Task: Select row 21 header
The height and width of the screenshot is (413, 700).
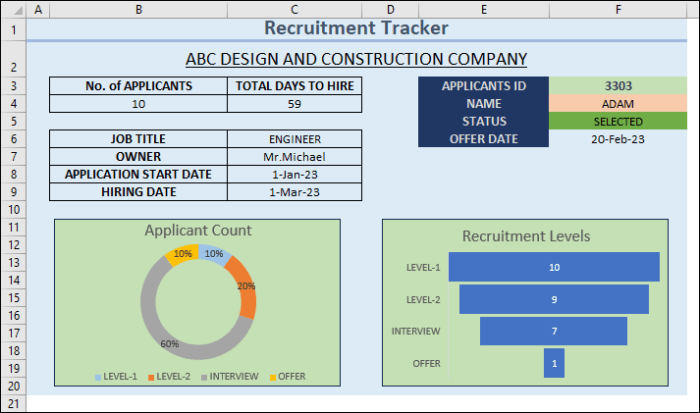Action: pyautogui.click(x=14, y=404)
